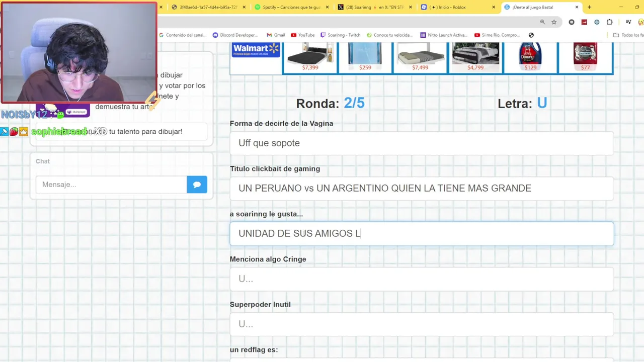This screenshot has width=644, height=362.
Task: Click the dark round extension icon
Action: pos(572,22)
